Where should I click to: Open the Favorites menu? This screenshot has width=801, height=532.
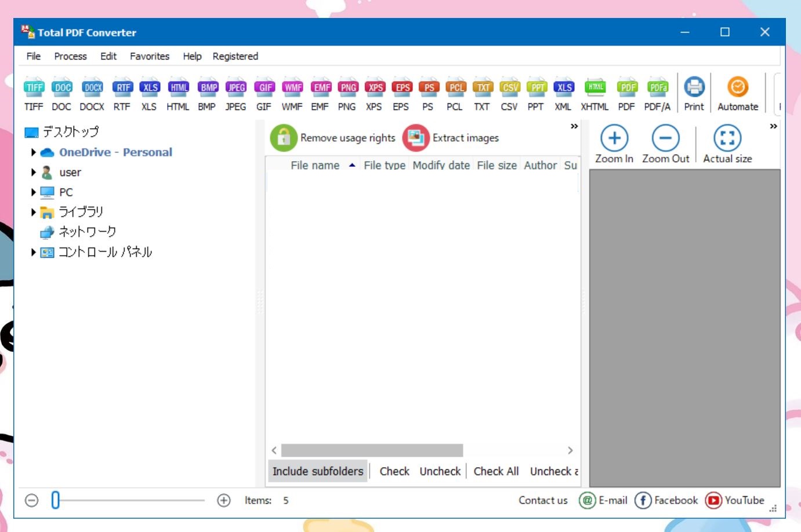point(150,56)
